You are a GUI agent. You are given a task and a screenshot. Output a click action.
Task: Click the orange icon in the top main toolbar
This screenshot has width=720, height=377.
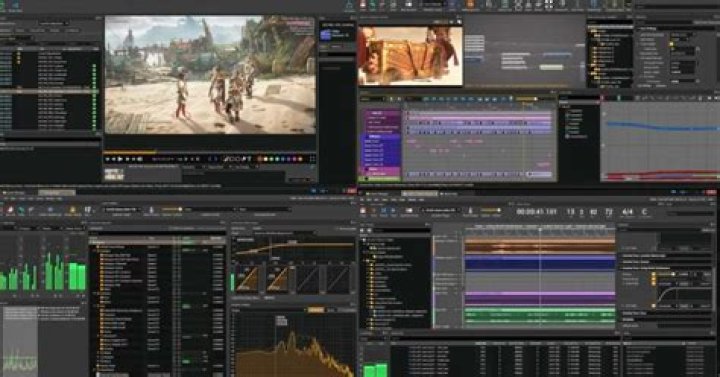[470, 5]
